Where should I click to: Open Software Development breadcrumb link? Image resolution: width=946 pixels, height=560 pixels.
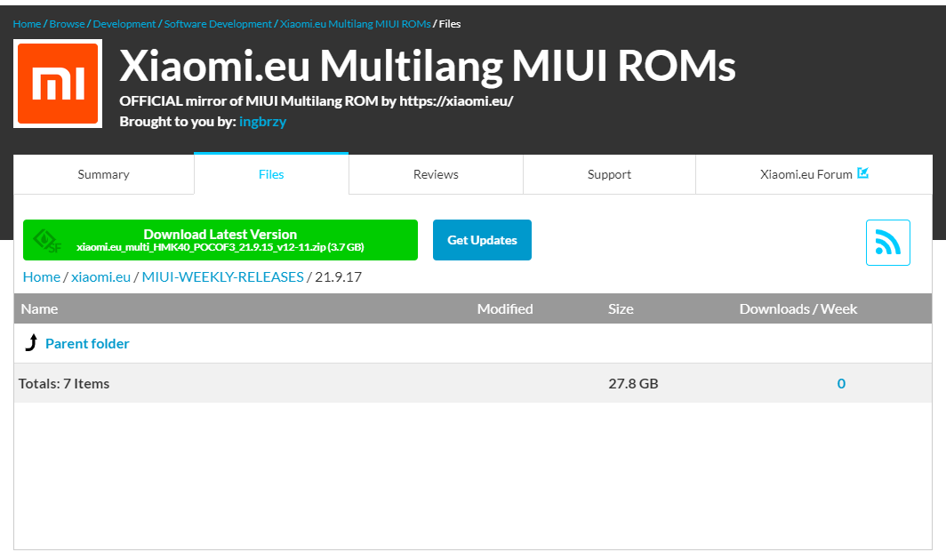click(x=218, y=23)
